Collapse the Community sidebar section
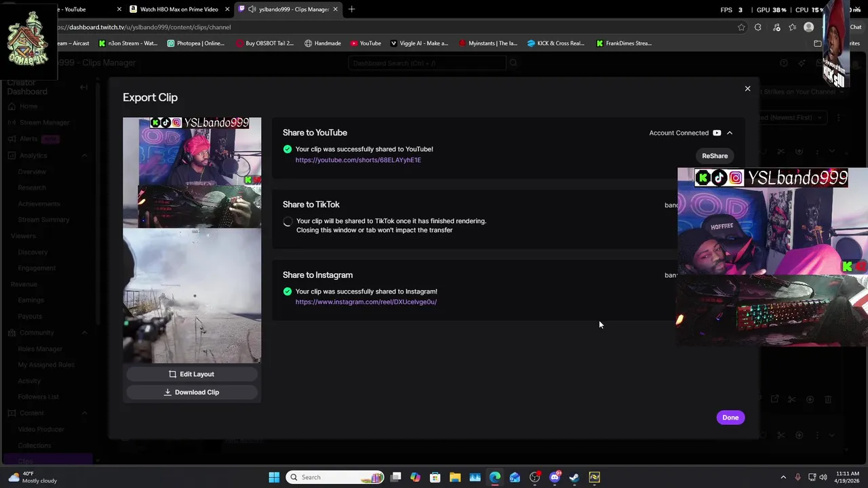868x488 pixels. (85, 333)
